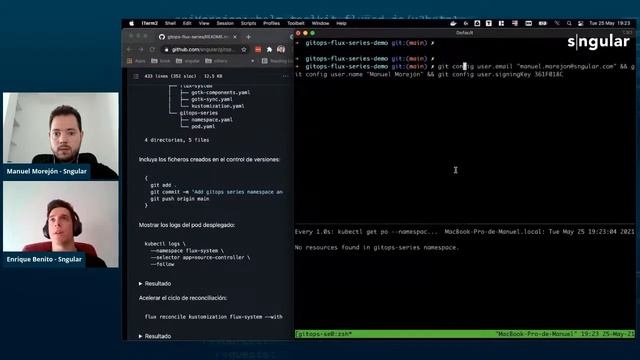The height and width of the screenshot is (360, 640).
Task: Click the battery status icon
Action: (x=542, y=23)
